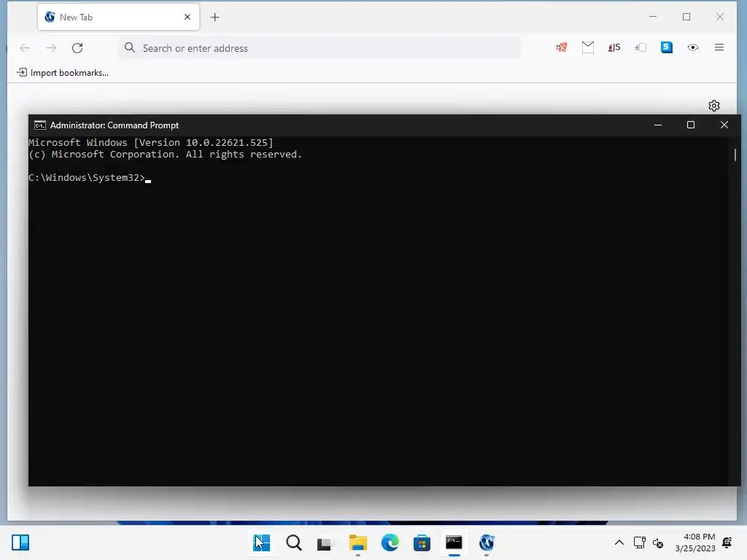Click the Microsoft Windows version text line
This screenshot has width=747, height=560.
pyautogui.click(x=151, y=142)
